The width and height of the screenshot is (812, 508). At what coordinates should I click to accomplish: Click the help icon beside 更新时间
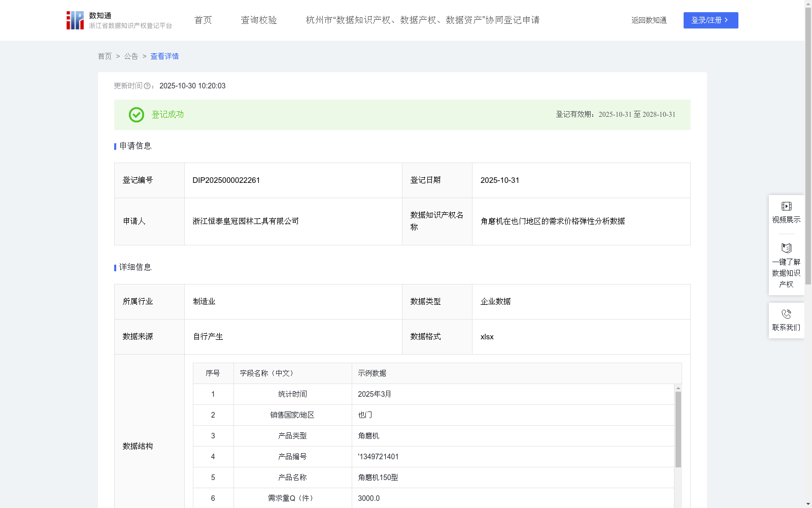[147, 86]
